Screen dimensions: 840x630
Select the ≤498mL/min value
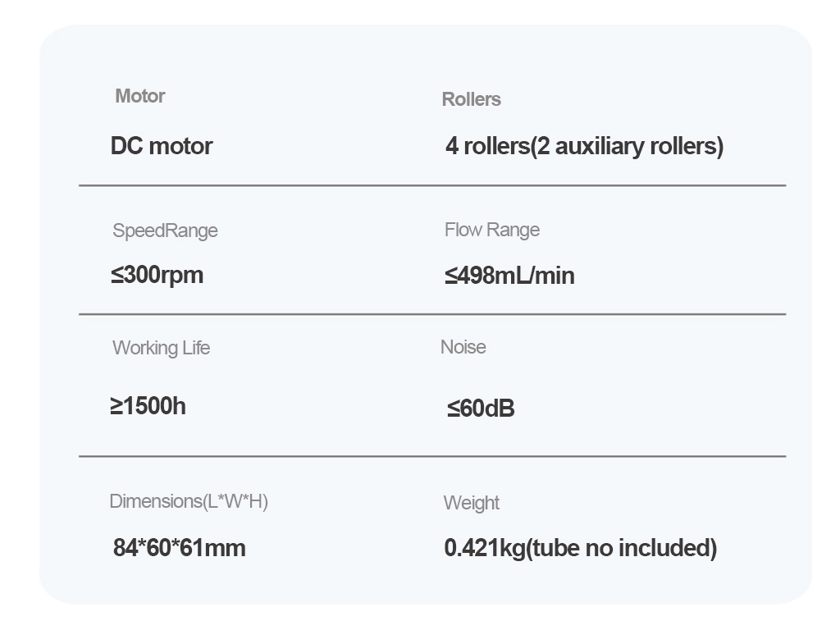[509, 276]
